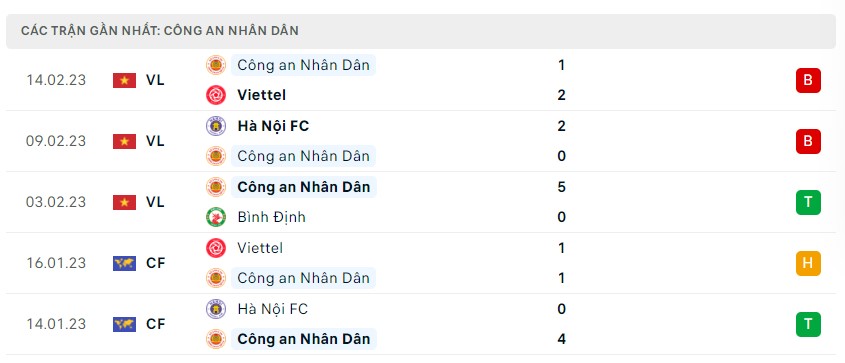Select Công an Nhân Dân in 14.01.23 match
The image size is (845, 363).
pos(304,339)
